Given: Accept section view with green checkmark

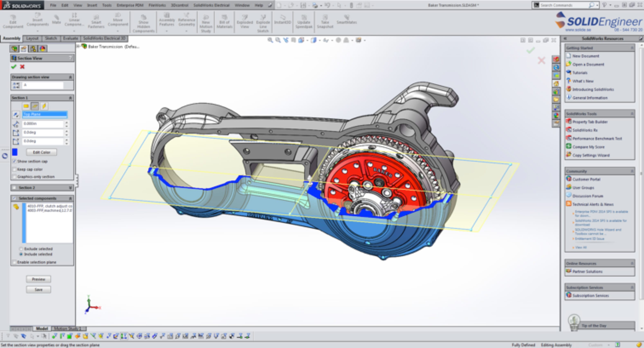Looking at the screenshot, I should click(14, 67).
